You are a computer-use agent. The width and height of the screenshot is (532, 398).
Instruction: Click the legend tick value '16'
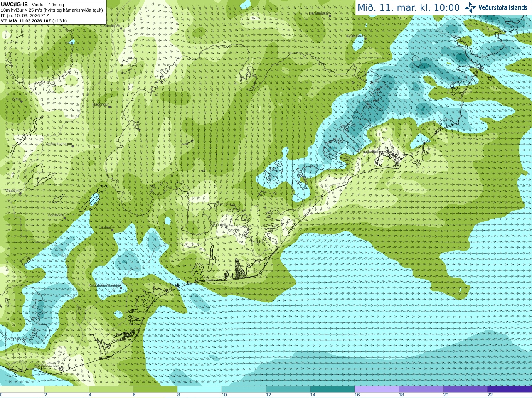coord(357,395)
